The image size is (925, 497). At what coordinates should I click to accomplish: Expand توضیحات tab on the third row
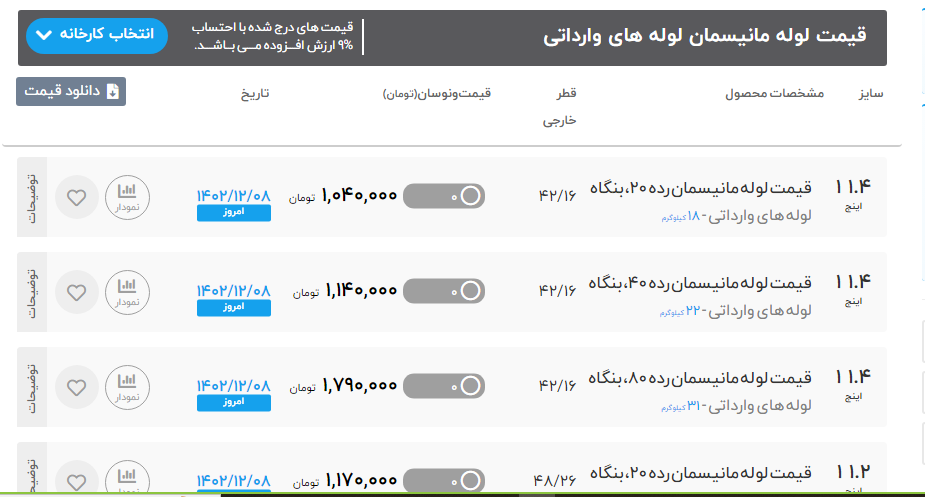pyautogui.click(x=32, y=387)
